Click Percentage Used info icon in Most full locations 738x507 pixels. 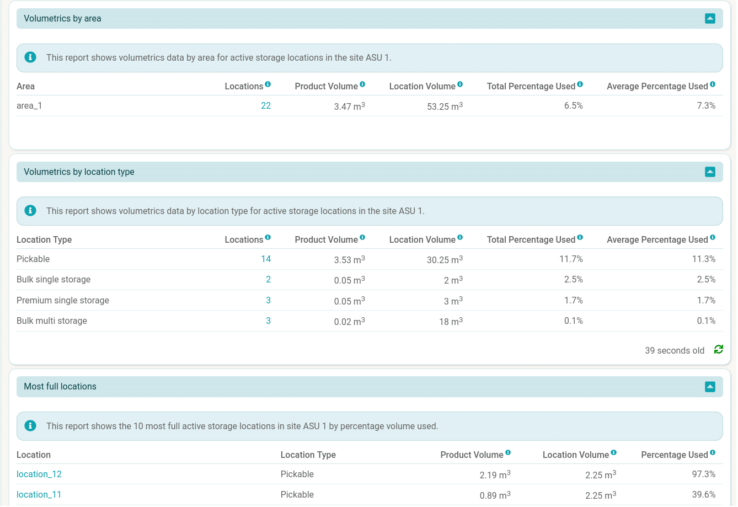[x=713, y=453]
